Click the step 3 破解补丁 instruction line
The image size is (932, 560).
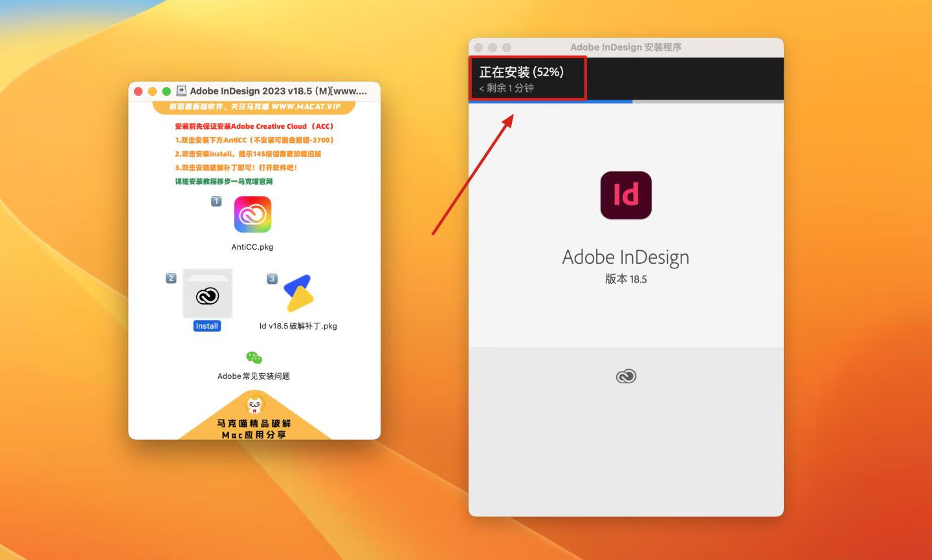236,167
